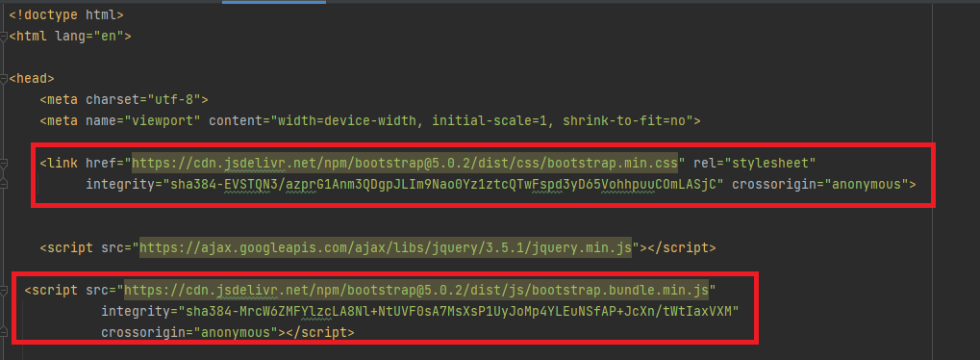980x360 pixels.
Task: Click the <link tag name
Action: coord(60,164)
